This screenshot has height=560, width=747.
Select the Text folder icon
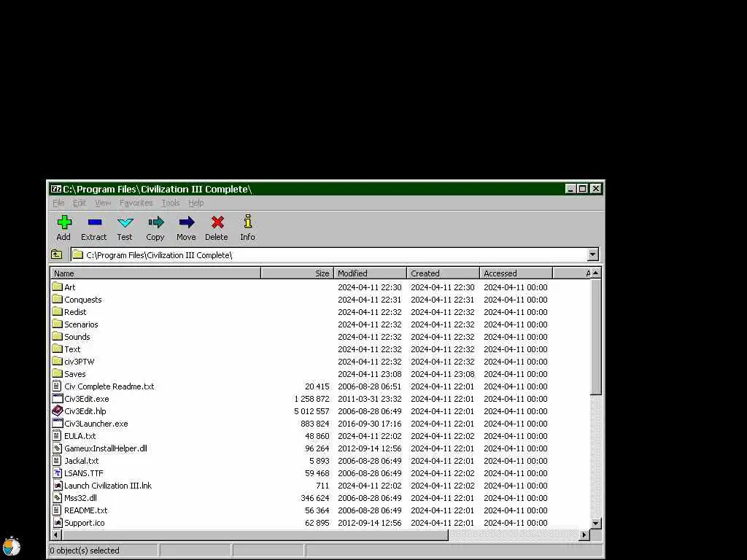tap(57, 349)
